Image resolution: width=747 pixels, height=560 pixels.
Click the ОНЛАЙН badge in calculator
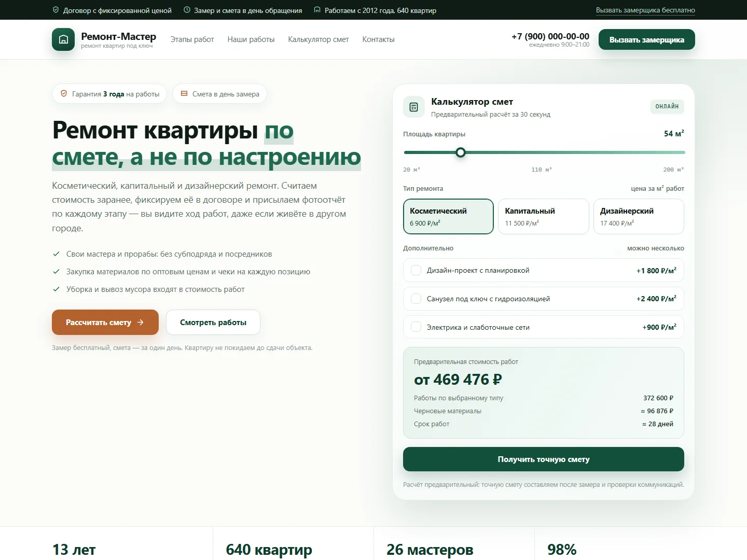pyautogui.click(x=667, y=107)
